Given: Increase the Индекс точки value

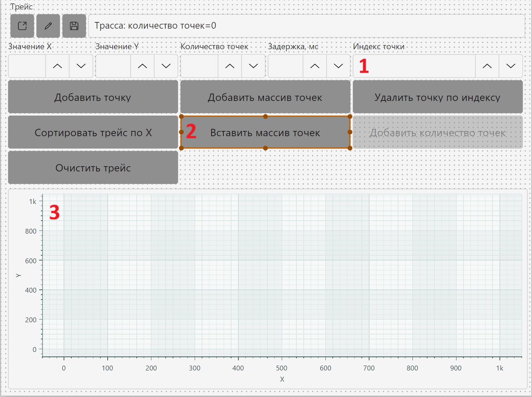Looking at the screenshot, I should [487, 66].
